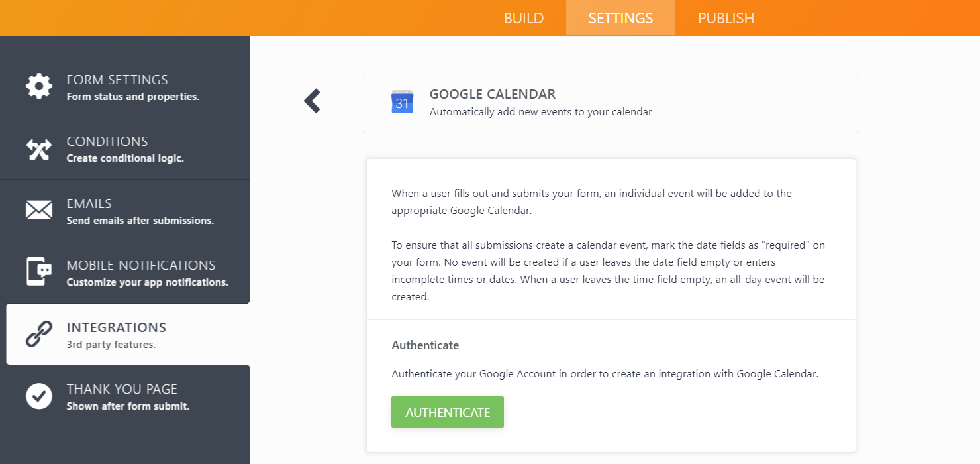
Task: Switch to the BUILD tab
Action: tap(524, 18)
